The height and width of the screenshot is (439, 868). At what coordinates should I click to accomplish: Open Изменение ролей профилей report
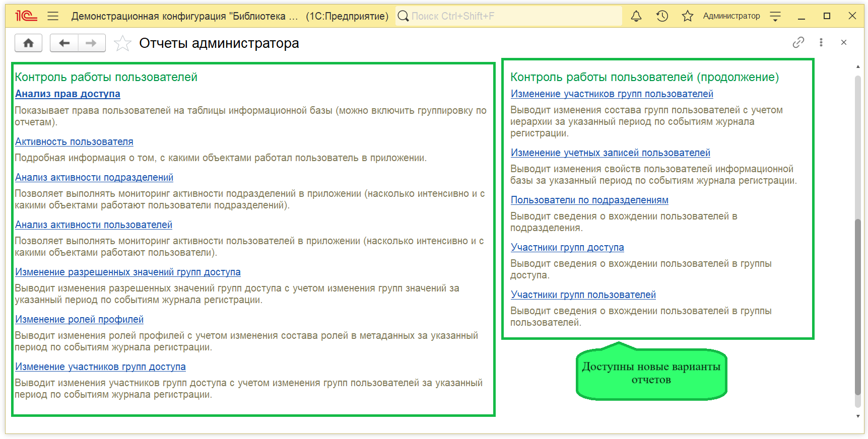[x=79, y=319]
